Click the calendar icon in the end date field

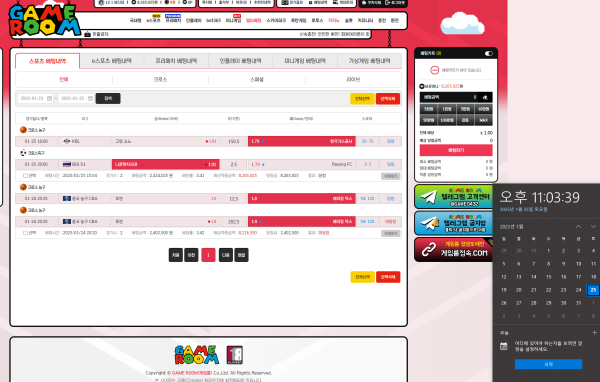click(x=90, y=98)
